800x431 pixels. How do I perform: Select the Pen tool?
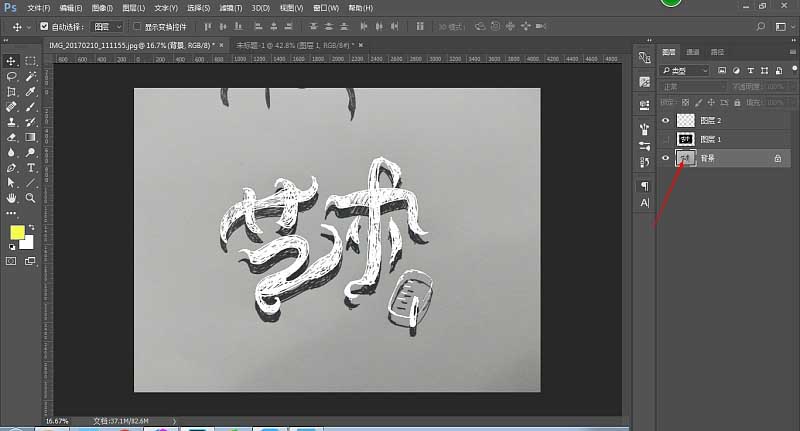pos(11,168)
